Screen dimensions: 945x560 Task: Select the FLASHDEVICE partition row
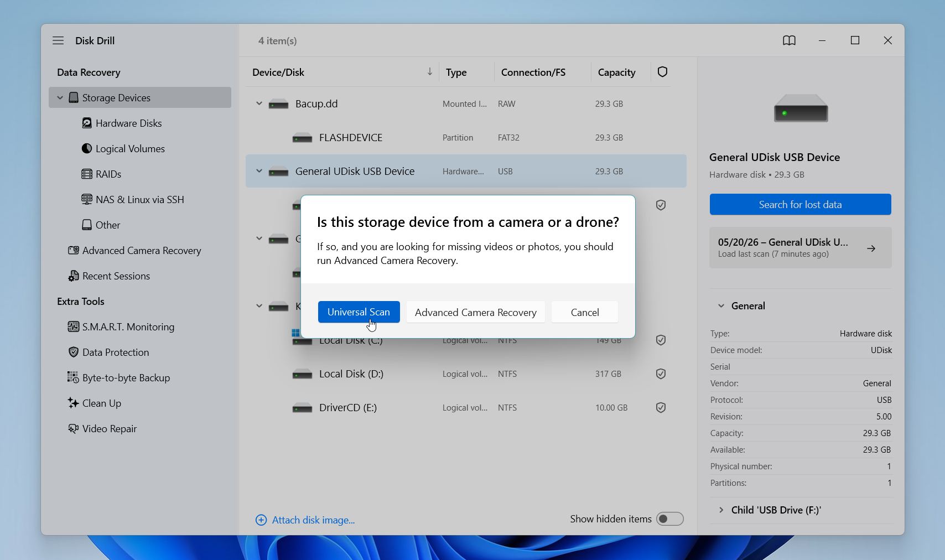[466, 137]
